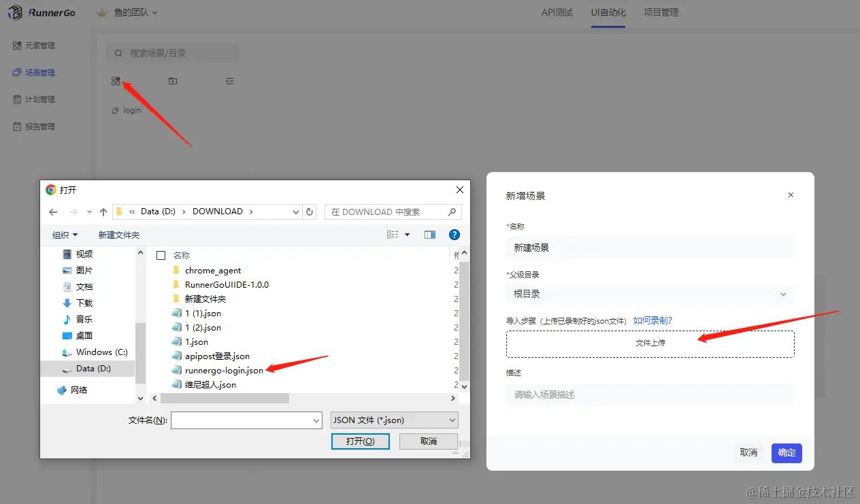Select Windows (C:) drive
This screenshot has height=504, width=860.
(x=95, y=352)
